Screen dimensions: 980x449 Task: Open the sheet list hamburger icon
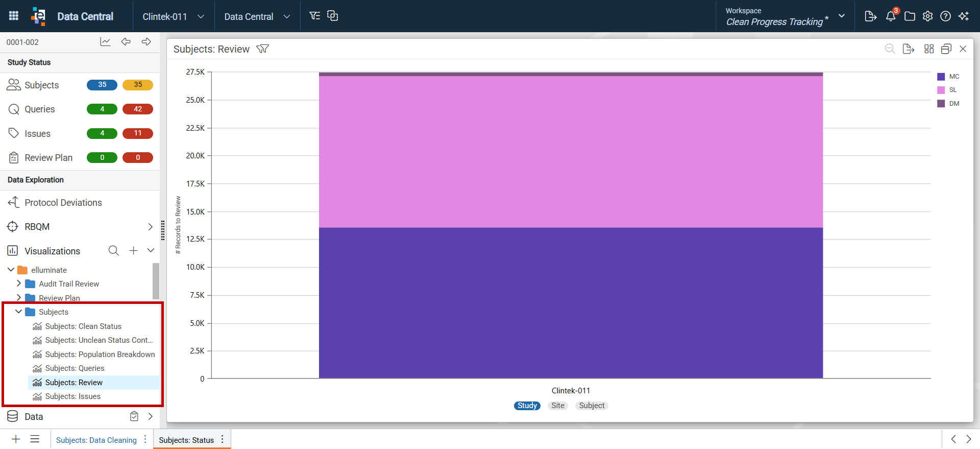click(x=35, y=439)
